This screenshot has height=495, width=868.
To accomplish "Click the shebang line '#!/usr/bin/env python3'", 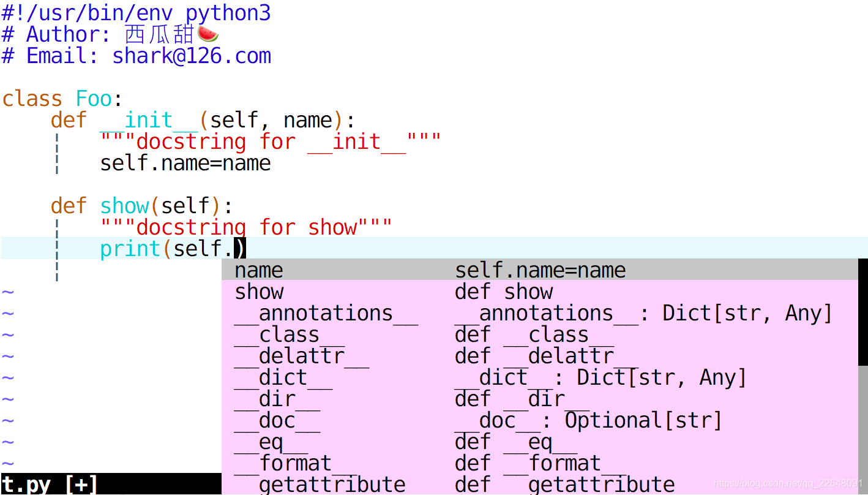I will (x=136, y=12).
